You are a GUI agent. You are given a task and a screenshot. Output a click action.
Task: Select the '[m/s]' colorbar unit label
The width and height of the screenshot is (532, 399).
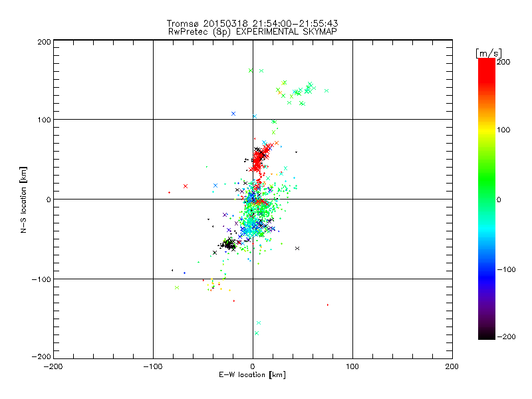pos(489,53)
